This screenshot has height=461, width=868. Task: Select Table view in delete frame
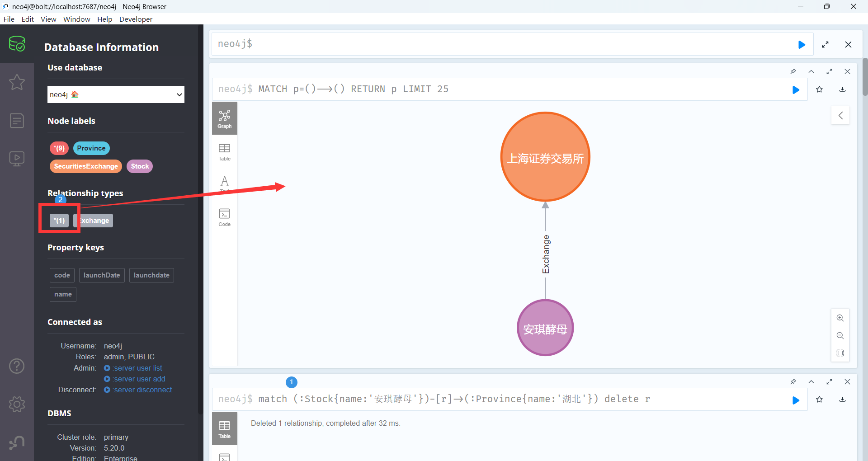(225, 429)
